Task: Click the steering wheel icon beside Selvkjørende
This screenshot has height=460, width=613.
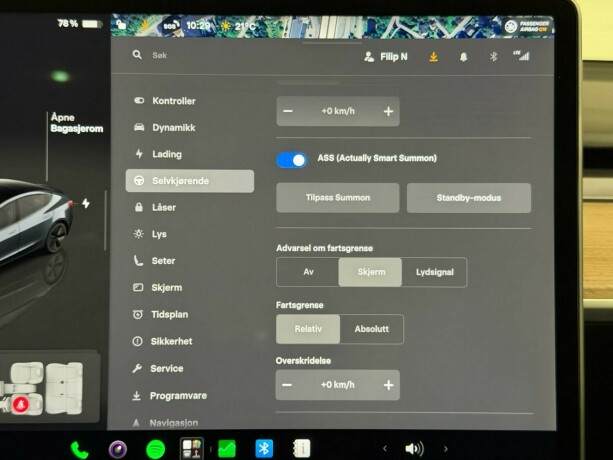Action: pyautogui.click(x=139, y=181)
